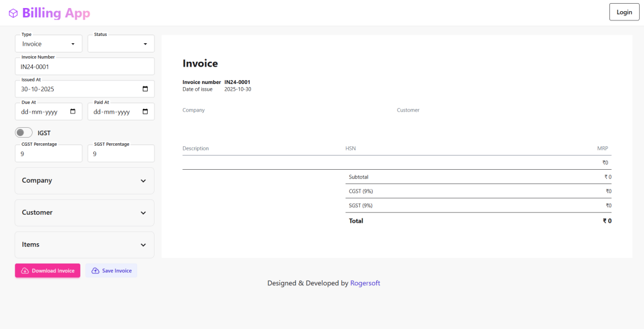Focus the Invoice Number input field

(85, 67)
